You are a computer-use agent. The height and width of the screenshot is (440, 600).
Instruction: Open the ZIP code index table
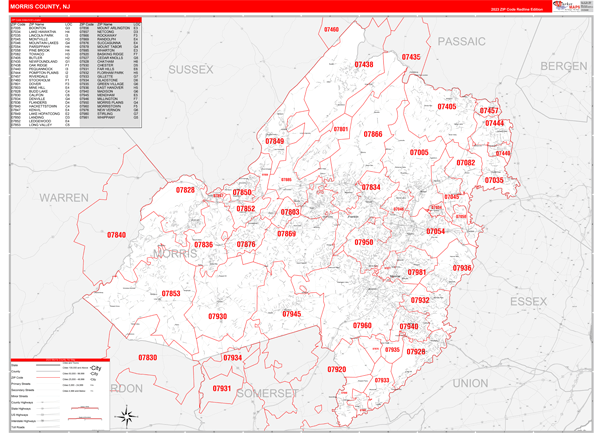(76, 72)
